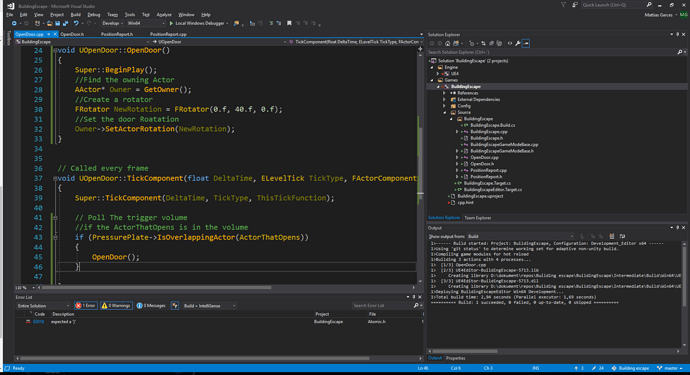Open the Win64 platform dropdown
This screenshot has width=690, height=375.
tap(146, 23)
